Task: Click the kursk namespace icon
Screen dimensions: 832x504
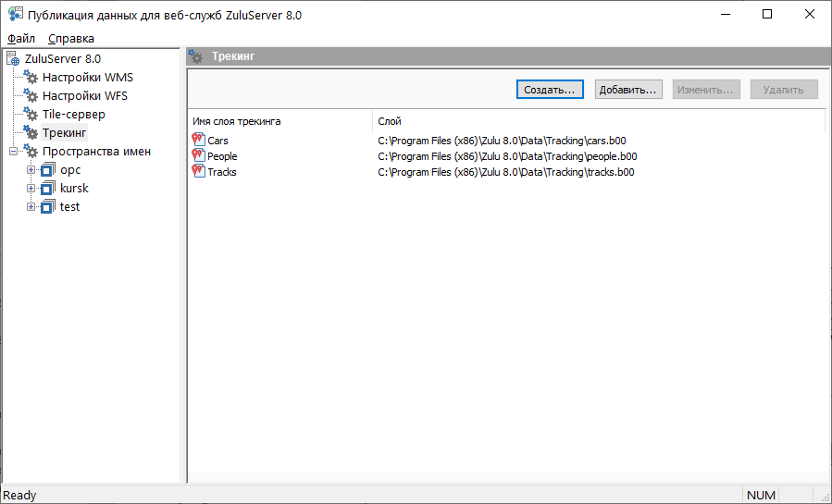Action: 49,189
